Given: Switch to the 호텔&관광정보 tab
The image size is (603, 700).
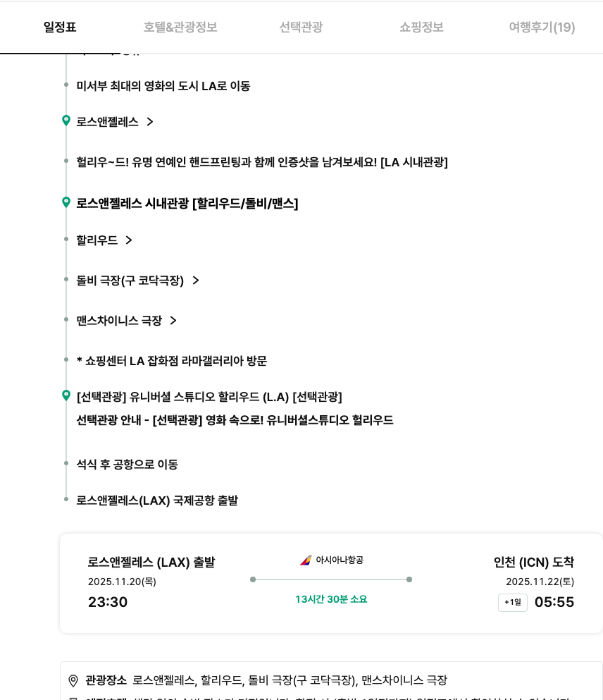Looking at the screenshot, I should (x=180, y=27).
